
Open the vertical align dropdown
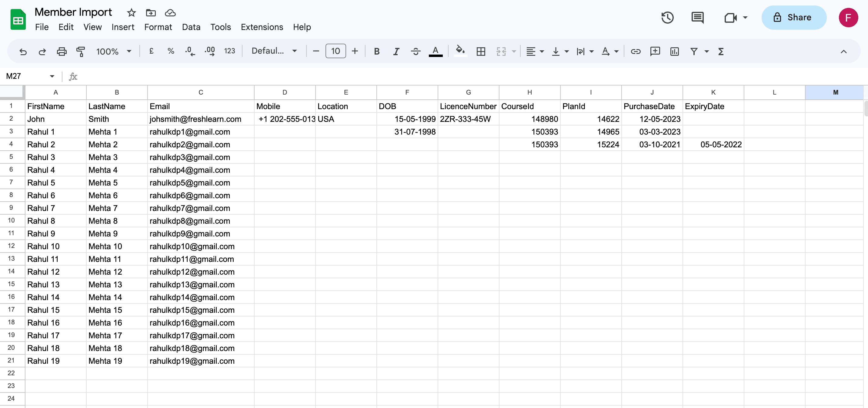pos(560,51)
